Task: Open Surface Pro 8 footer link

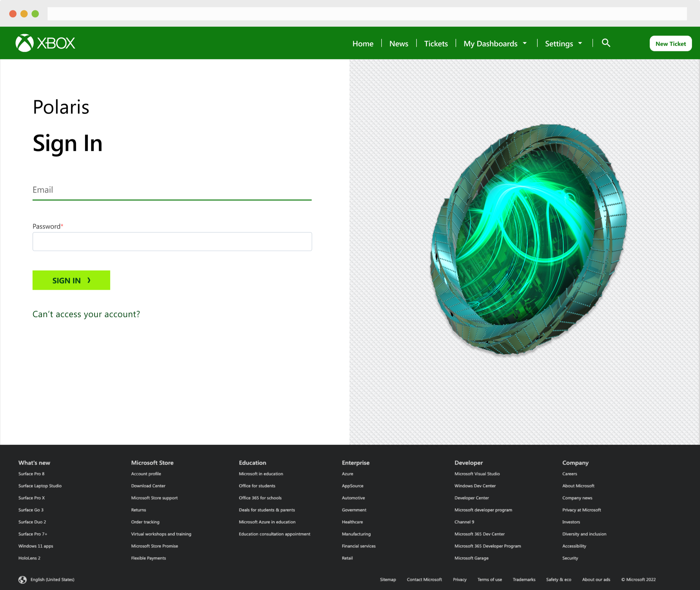Action: coord(31,474)
